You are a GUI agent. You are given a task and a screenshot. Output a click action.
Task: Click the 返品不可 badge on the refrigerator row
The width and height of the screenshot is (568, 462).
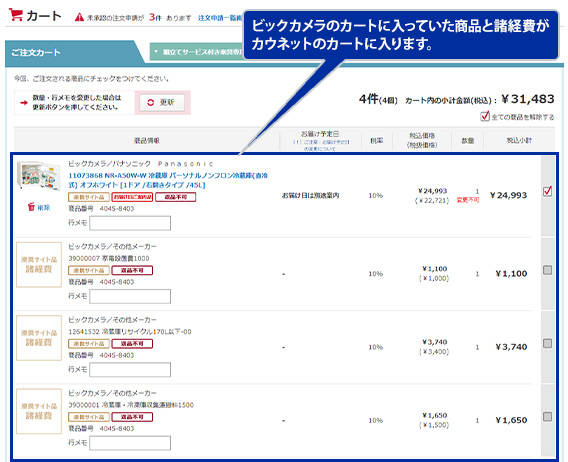point(175,197)
